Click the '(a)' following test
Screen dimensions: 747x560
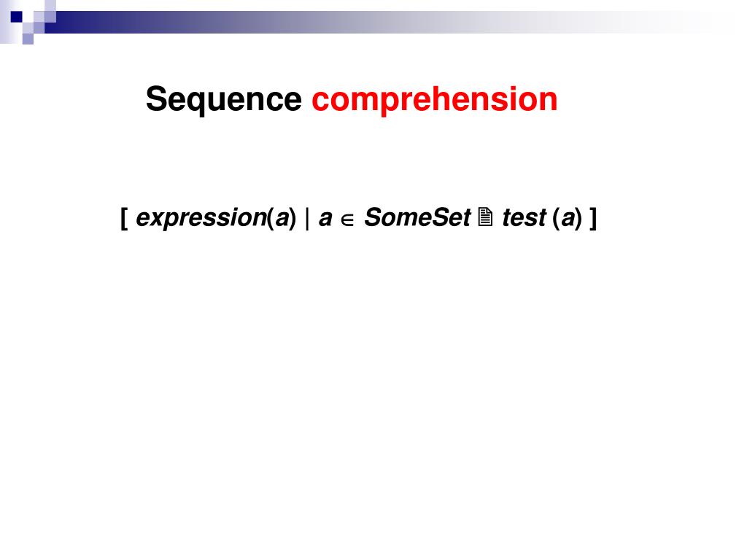pos(568,218)
